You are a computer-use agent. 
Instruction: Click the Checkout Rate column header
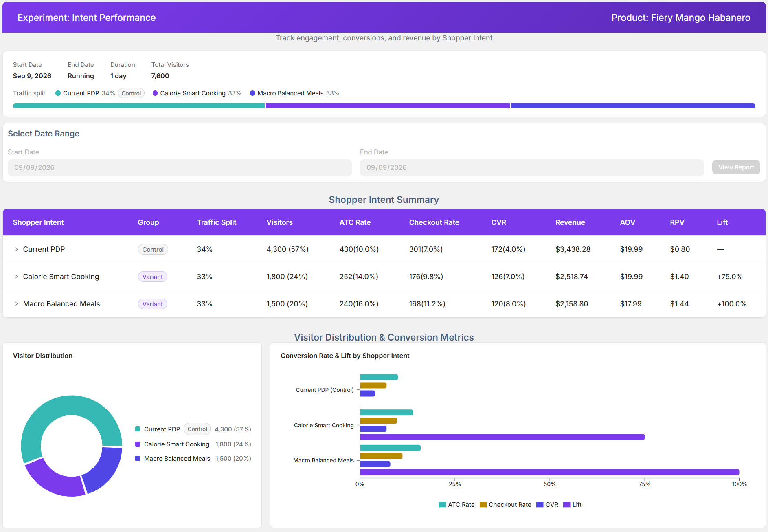click(x=434, y=222)
